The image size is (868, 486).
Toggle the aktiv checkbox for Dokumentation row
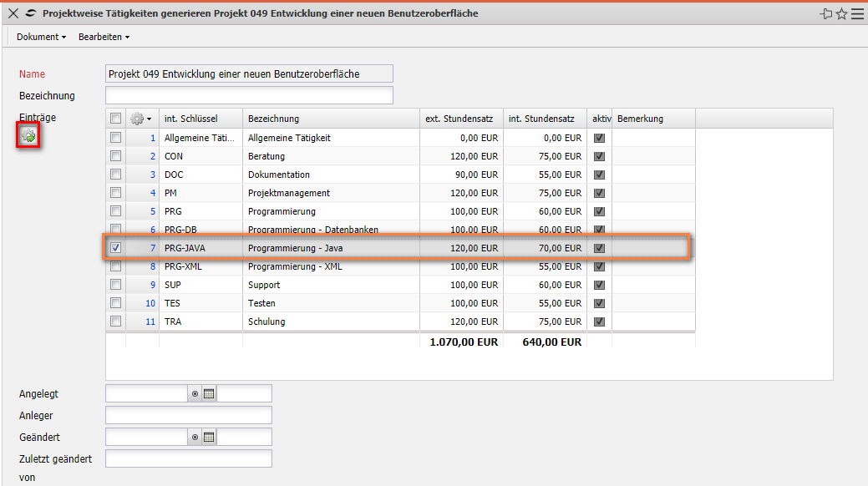click(x=599, y=175)
